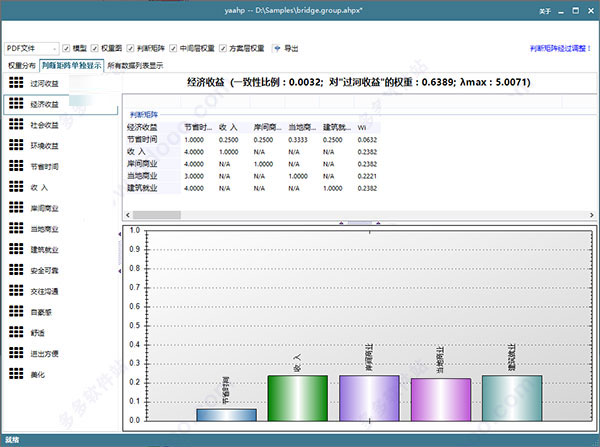Switch to the 所有数据列表显示 tab
Viewport: 600px width, 447px height.
pos(135,65)
